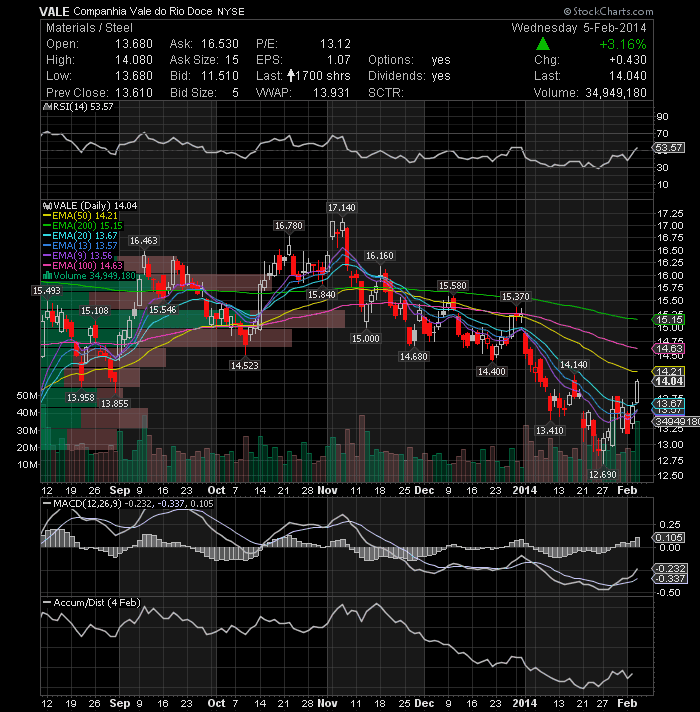Click the green up-triangle change indicator
This screenshot has height=712, width=700.
tap(542, 44)
